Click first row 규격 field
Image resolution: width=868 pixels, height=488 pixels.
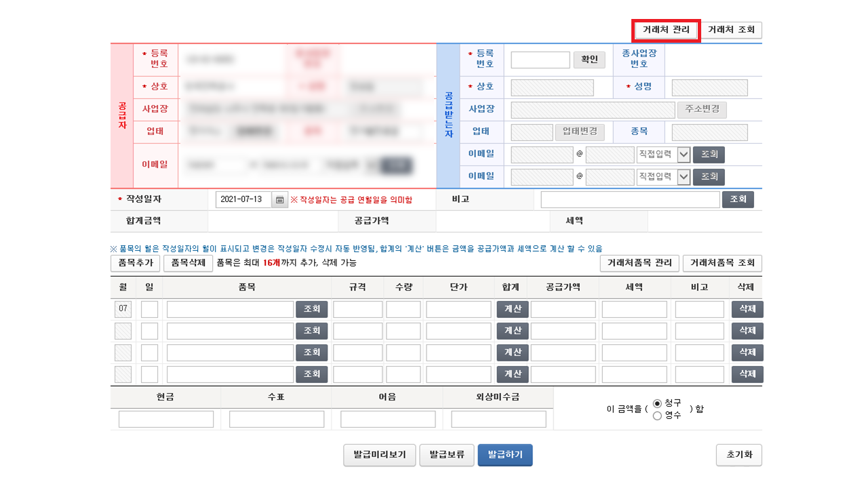pyautogui.click(x=358, y=310)
